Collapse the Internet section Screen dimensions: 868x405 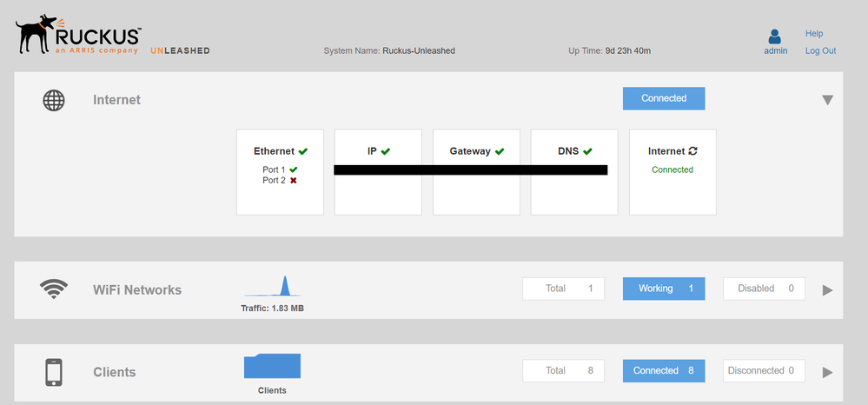click(827, 100)
